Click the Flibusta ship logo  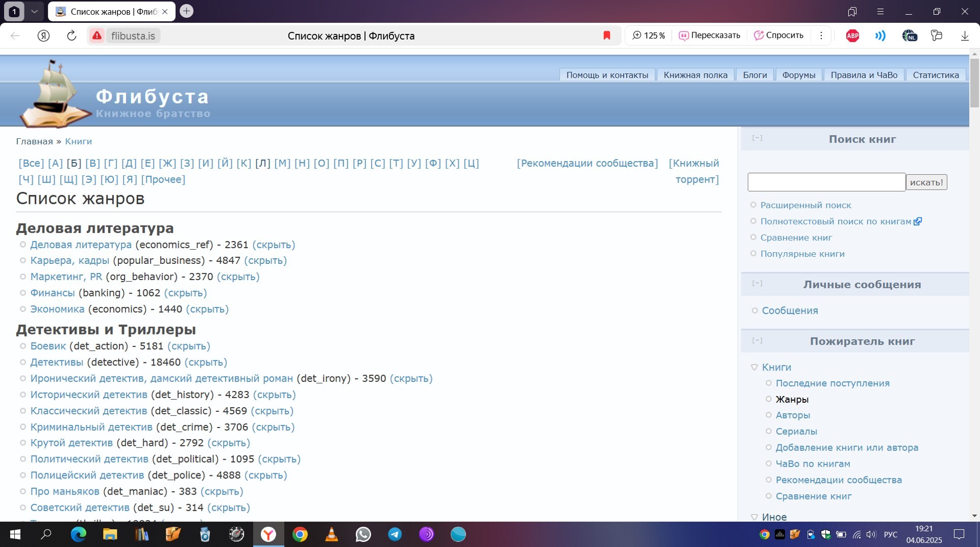pos(54,94)
